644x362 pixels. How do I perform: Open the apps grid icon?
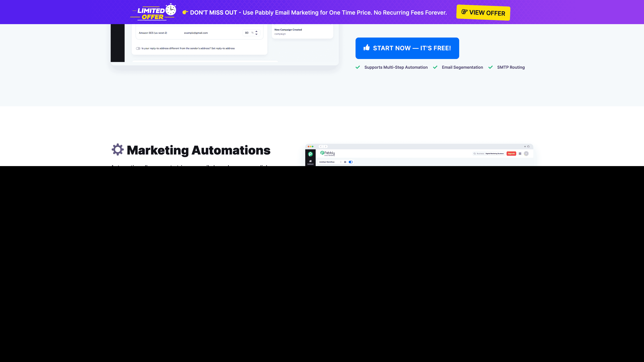[520, 154]
